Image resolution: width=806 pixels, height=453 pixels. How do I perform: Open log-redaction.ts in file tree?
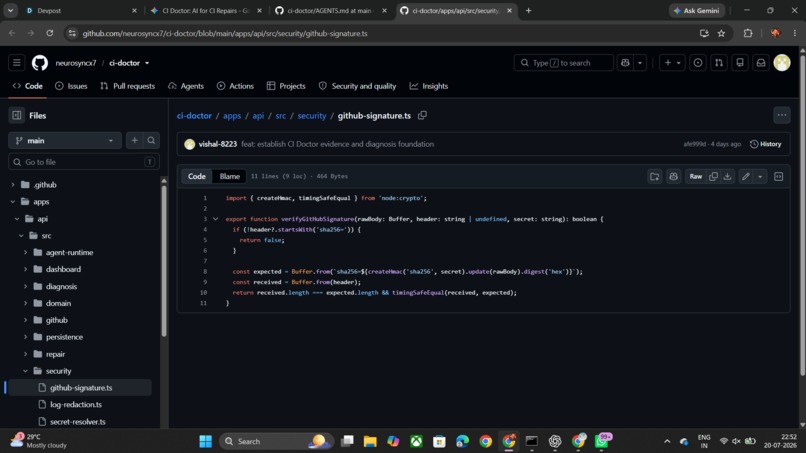76,405
